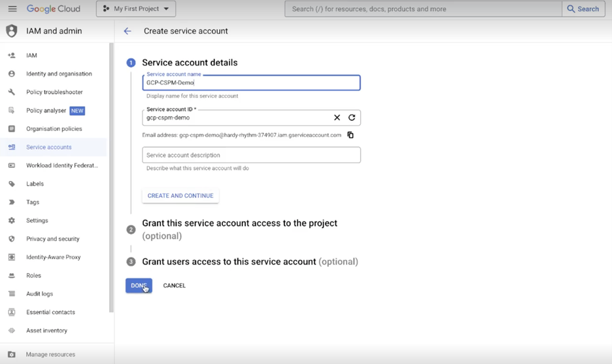The image size is (612, 364).
Task: Clear the Service account ID field
Action: click(337, 118)
